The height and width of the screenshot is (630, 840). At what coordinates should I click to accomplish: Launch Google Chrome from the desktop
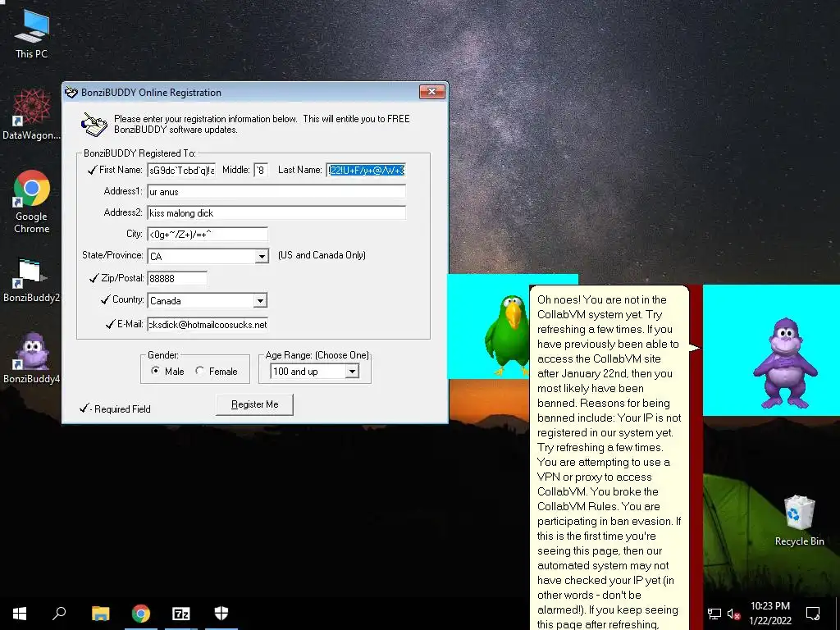pyautogui.click(x=32, y=202)
